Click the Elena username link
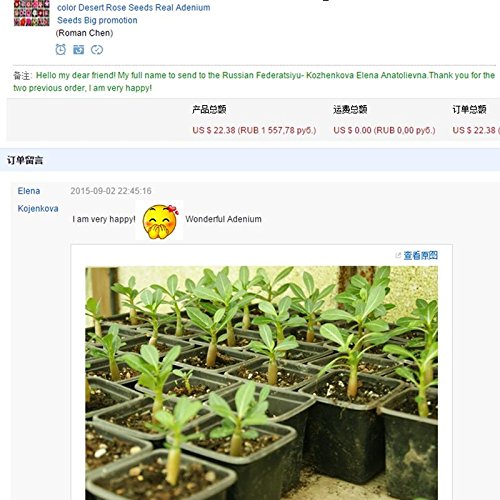Screen dimensions: 500x500 (x=29, y=191)
